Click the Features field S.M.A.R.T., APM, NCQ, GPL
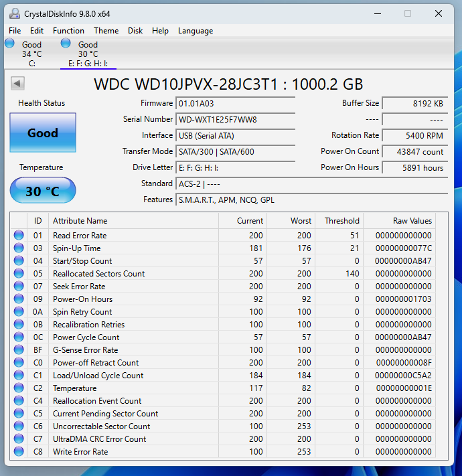Image resolution: width=462 pixels, height=476 pixels. click(x=312, y=200)
